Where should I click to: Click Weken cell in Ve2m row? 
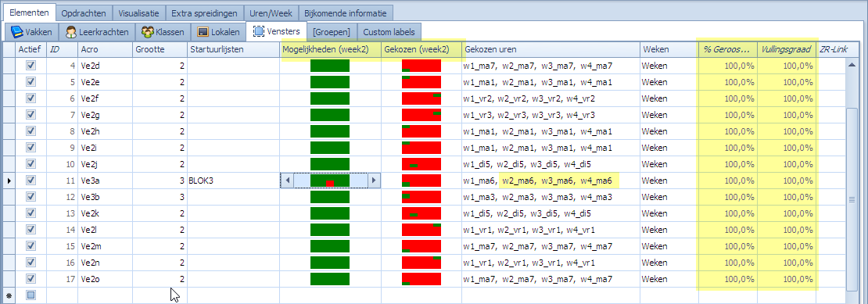click(x=669, y=246)
